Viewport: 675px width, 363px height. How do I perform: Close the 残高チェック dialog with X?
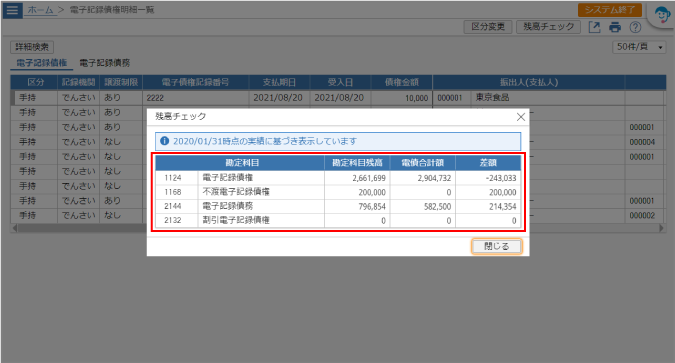(520, 117)
